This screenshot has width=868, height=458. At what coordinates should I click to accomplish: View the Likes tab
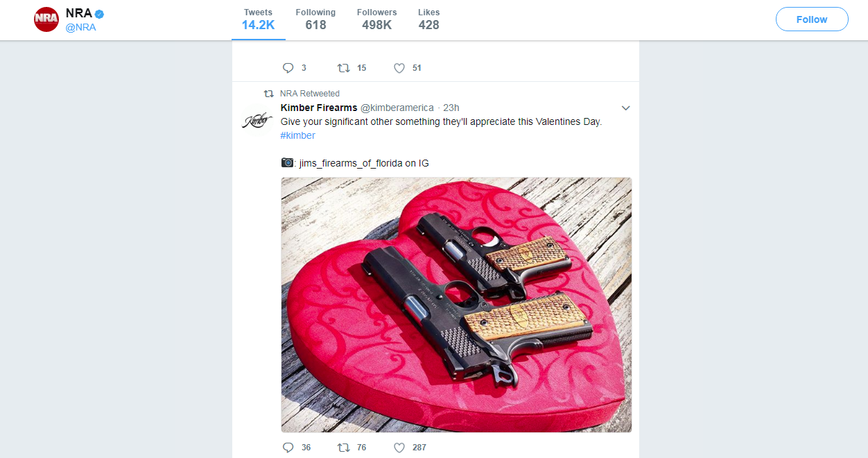pos(428,19)
